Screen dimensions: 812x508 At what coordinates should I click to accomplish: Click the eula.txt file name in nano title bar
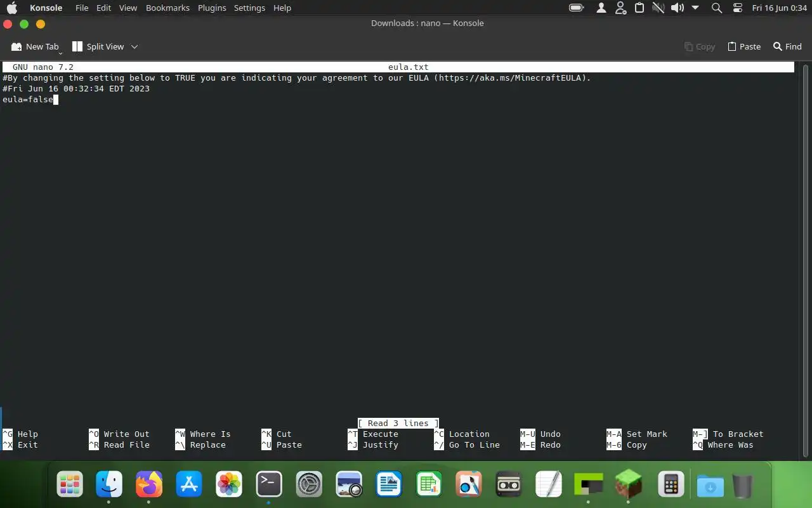(409, 67)
